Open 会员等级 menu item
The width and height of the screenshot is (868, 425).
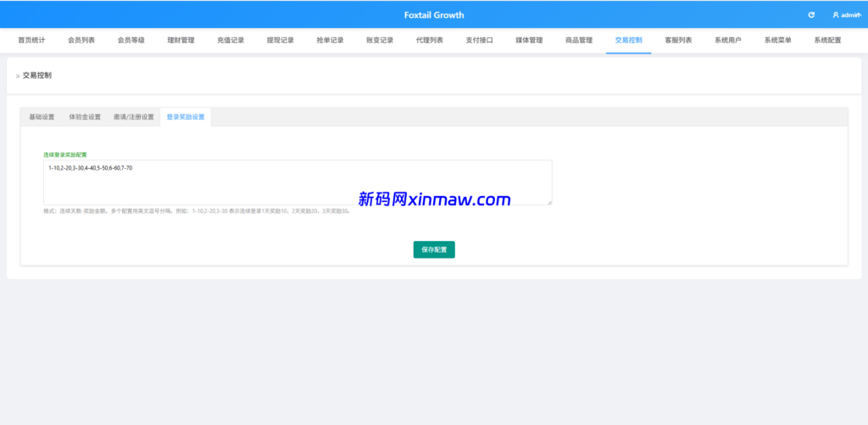(131, 41)
